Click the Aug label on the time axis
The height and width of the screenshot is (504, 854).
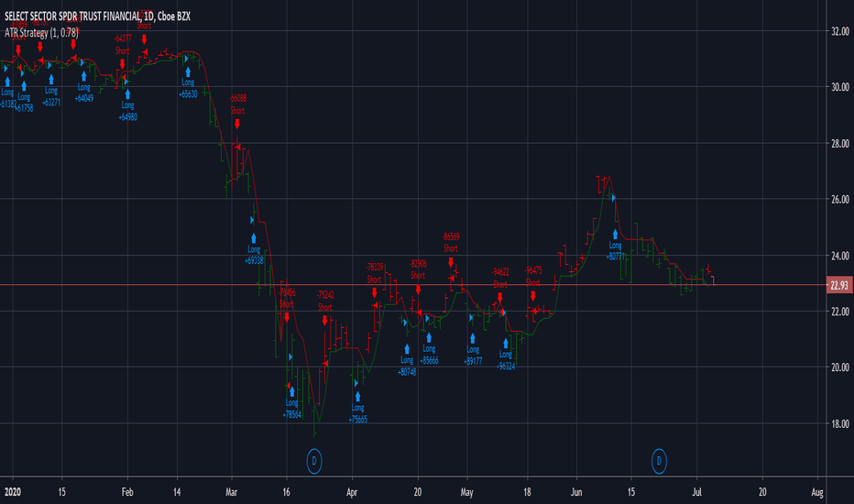pos(817,492)
